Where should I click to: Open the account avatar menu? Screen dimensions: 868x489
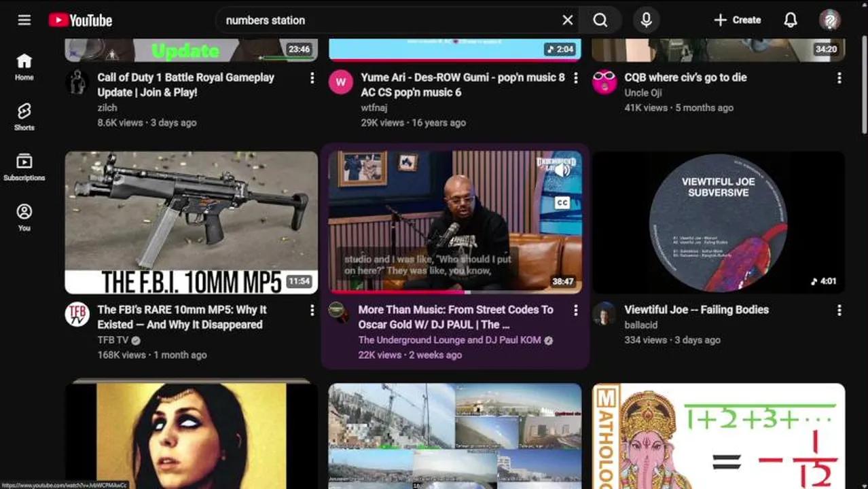tap(830, 20)
